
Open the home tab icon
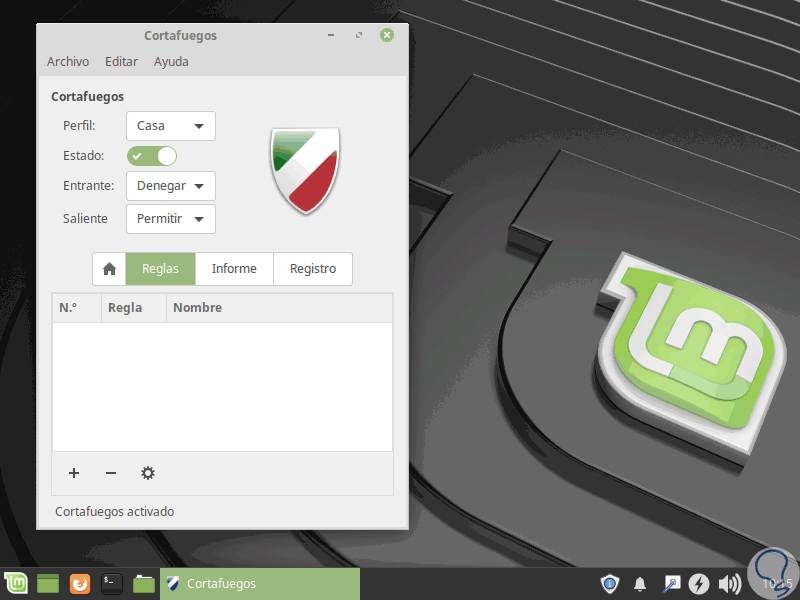[x=109, y=269]
